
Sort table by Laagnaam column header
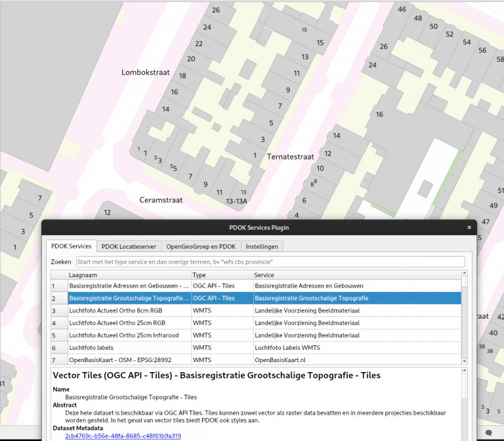point(129,275)
